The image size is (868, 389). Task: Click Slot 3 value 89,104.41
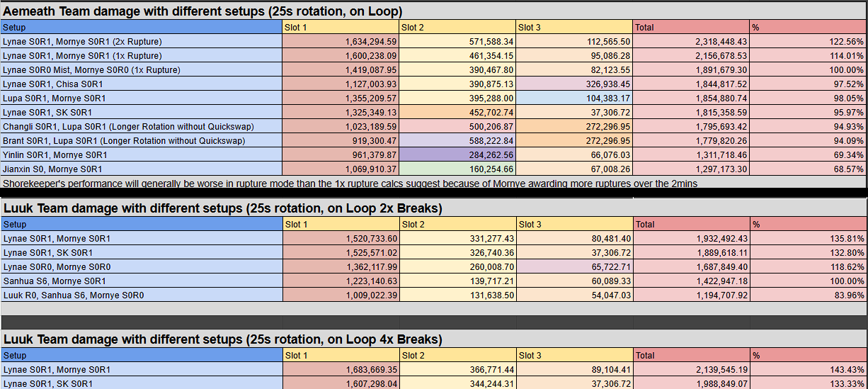(574, 370)
